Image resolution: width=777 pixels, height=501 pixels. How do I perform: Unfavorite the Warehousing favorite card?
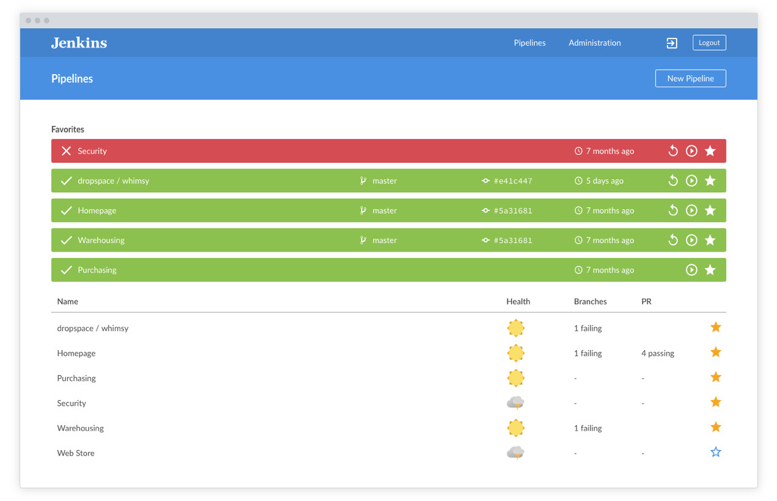pyautogui.click(x=710, y=240)
